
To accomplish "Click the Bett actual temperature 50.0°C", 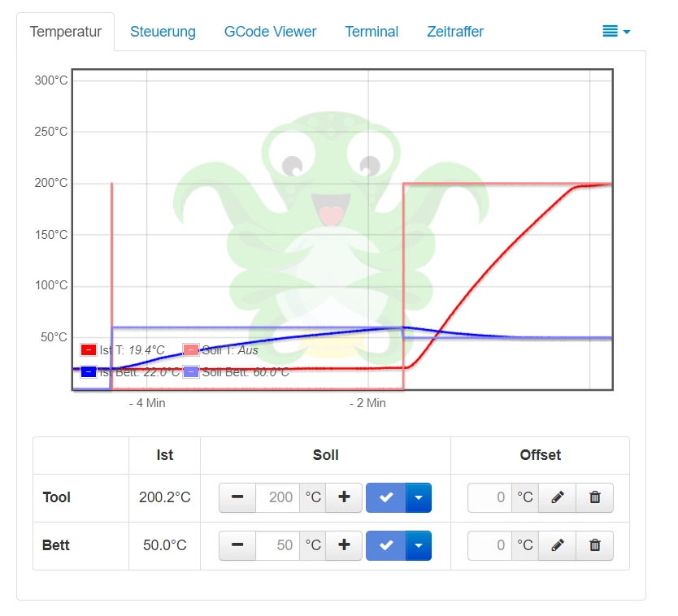I will click(x=165, y=545).
